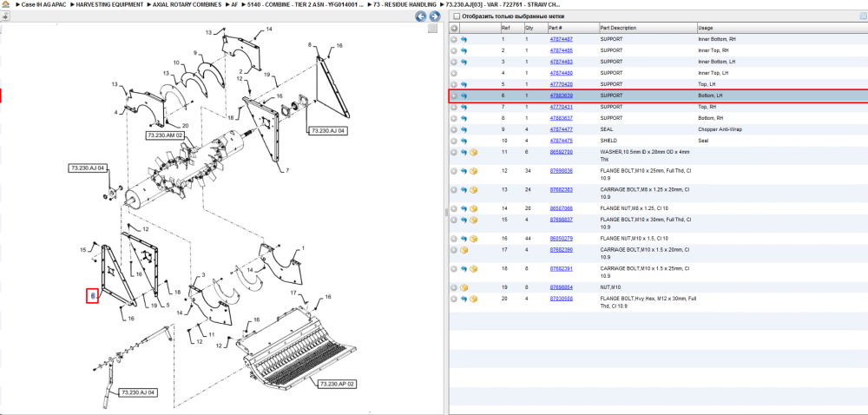This screenshot has height=415, width=868.
Task: Click 73.230.AJ 04 callout near bearing at right
Action: coord(326,130)
